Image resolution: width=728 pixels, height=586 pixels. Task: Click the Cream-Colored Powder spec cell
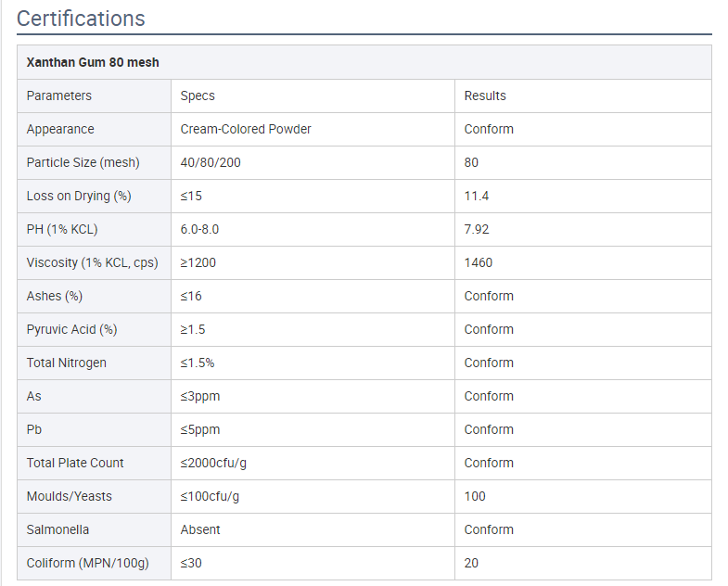click(x=313, y=129)
